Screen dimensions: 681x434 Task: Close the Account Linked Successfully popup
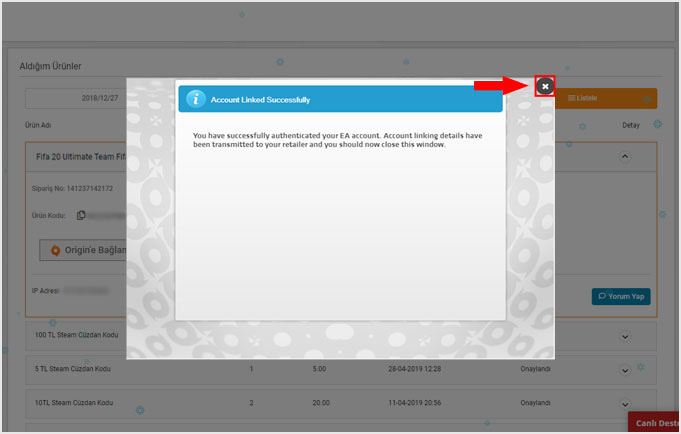[x=544, y=87]
